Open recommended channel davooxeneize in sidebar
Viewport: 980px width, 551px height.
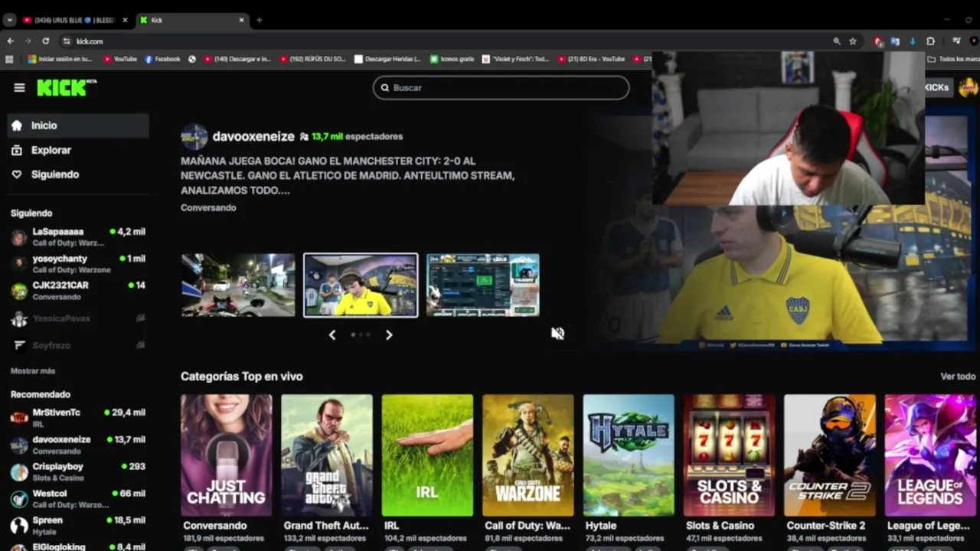pyautogui.click(x=78, y=445)
